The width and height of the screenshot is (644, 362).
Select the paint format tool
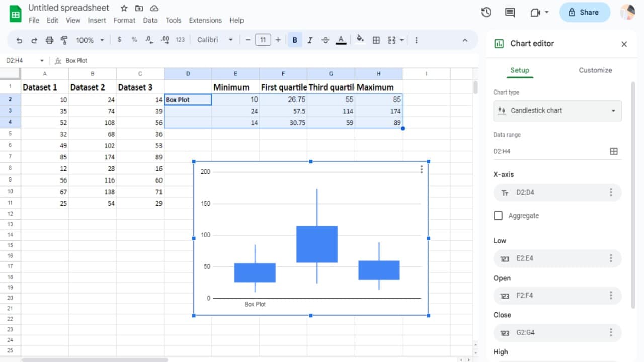(64, 40)
